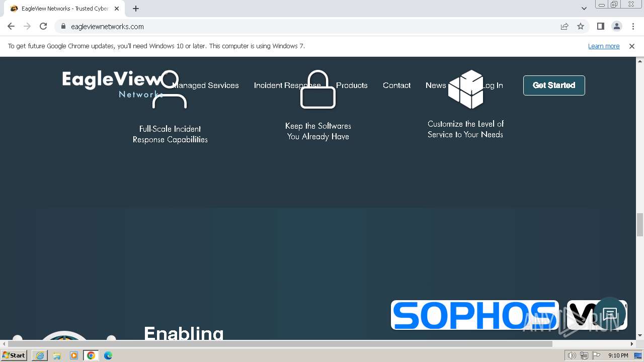
Task: Click the horizontal scrollbar thumb
Action: tap(281, 344)
